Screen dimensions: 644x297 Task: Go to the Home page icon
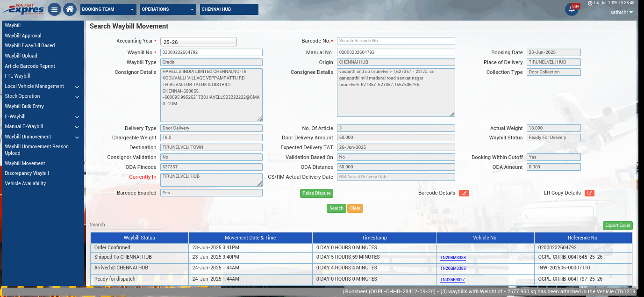coord(70,9)
